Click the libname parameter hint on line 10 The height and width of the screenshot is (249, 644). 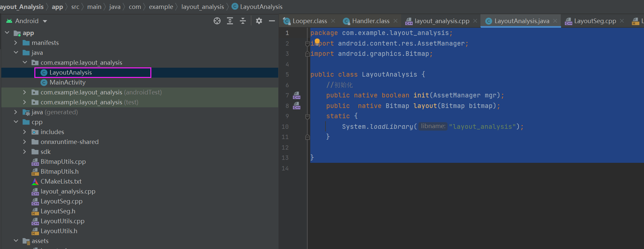[433, 126]
